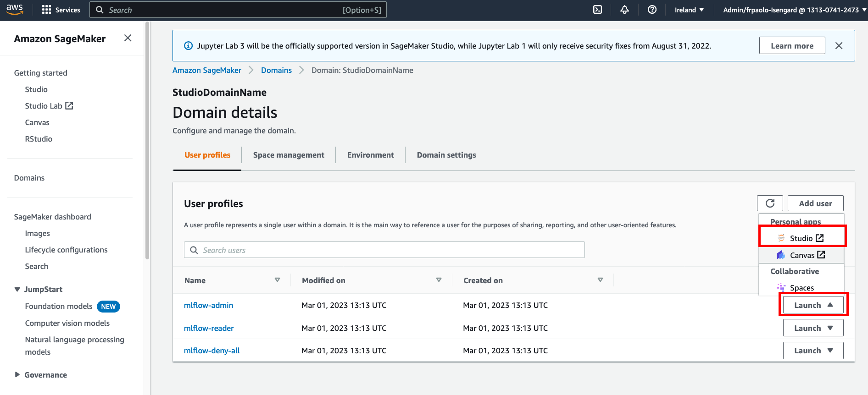The height and width of the screenshot is (395, 868).
Task: Select Studio from the Personal apps menu
Action: click(x=802, y=238)
